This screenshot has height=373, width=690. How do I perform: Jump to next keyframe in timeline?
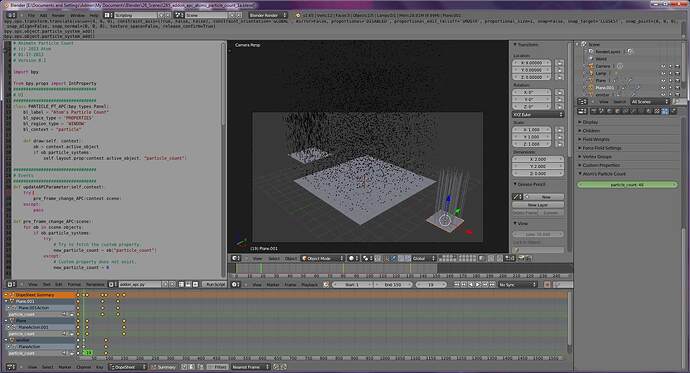coord(485,285)
